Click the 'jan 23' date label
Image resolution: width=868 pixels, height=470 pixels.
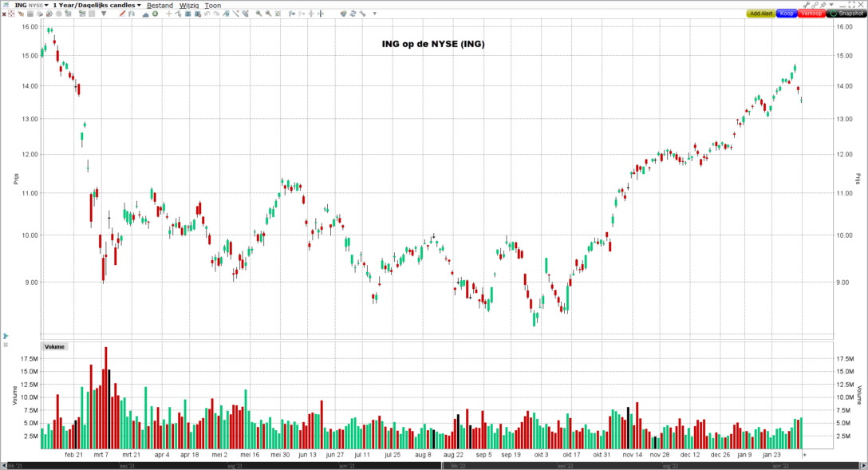[771, 455]
